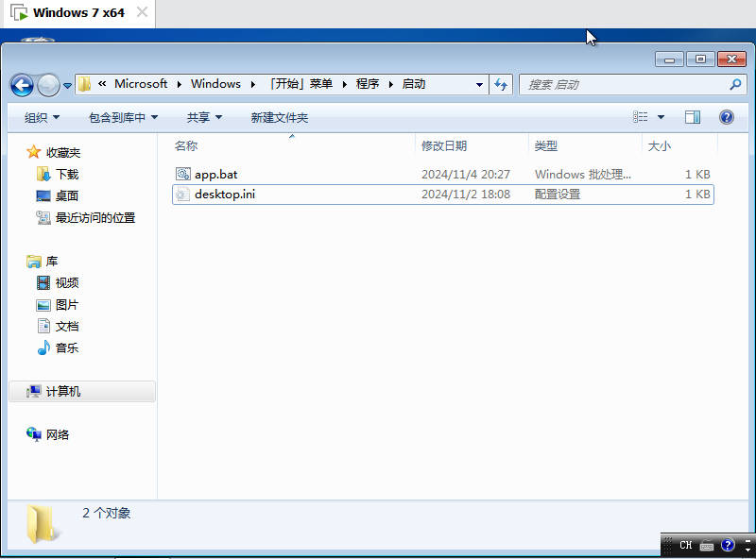Open Help via the blue question icon
Image resolution: width=756 pixels, height=559 pixels.
click(726, 117)
